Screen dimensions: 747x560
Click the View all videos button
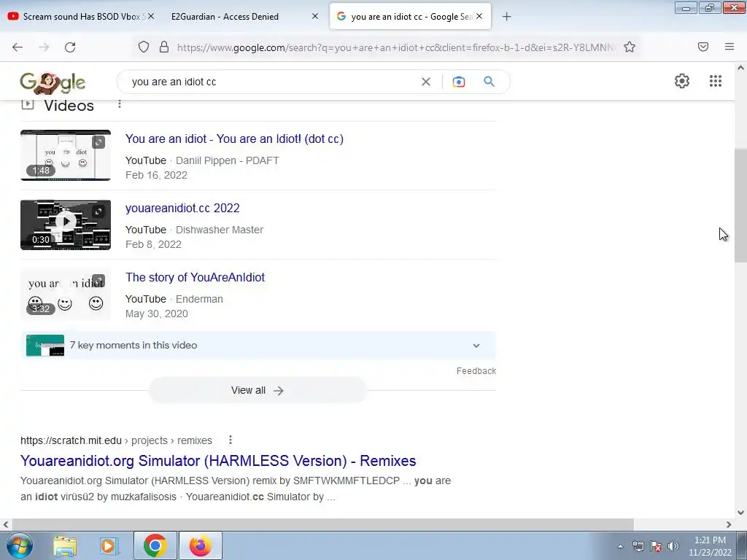258,391
